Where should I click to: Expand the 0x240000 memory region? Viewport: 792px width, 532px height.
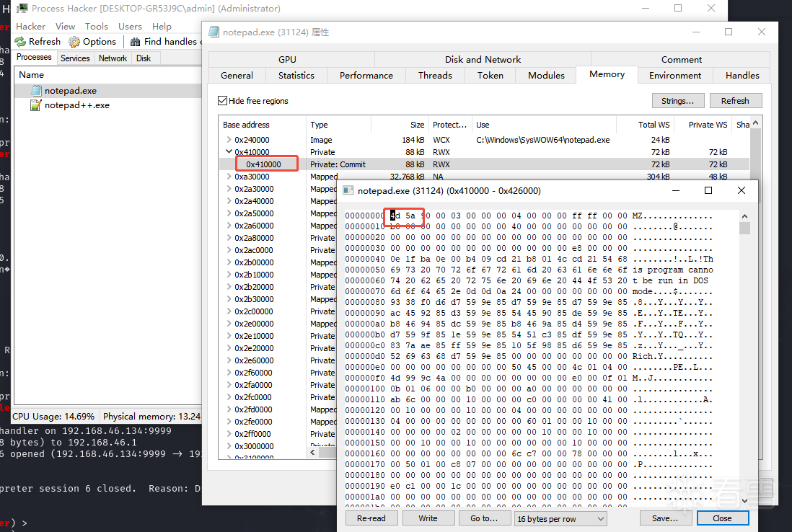[229, 139]
